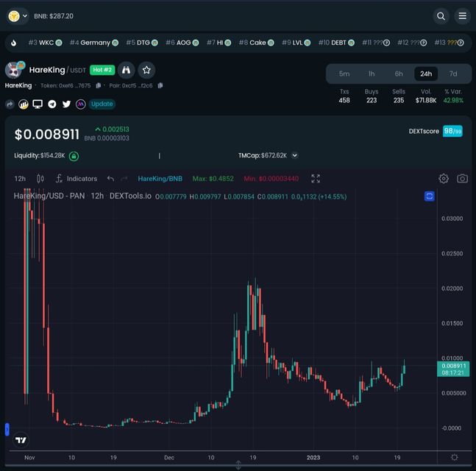
Task: Click the Txs 458 value
Action: (x=344, y=101)
